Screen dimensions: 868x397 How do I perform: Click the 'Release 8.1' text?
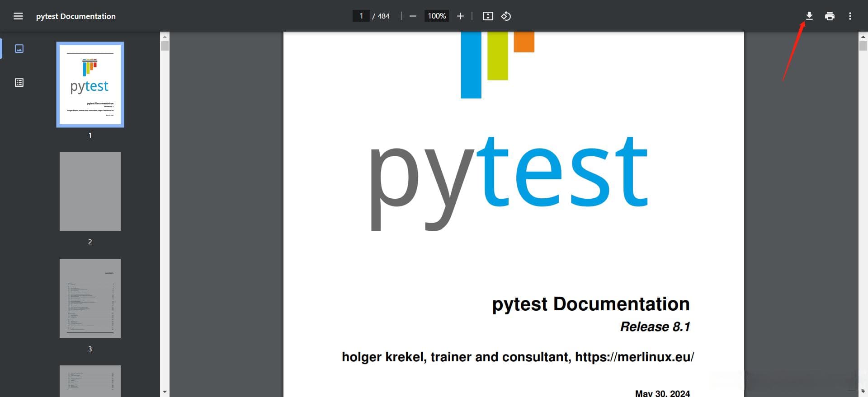tap(655, 327)
